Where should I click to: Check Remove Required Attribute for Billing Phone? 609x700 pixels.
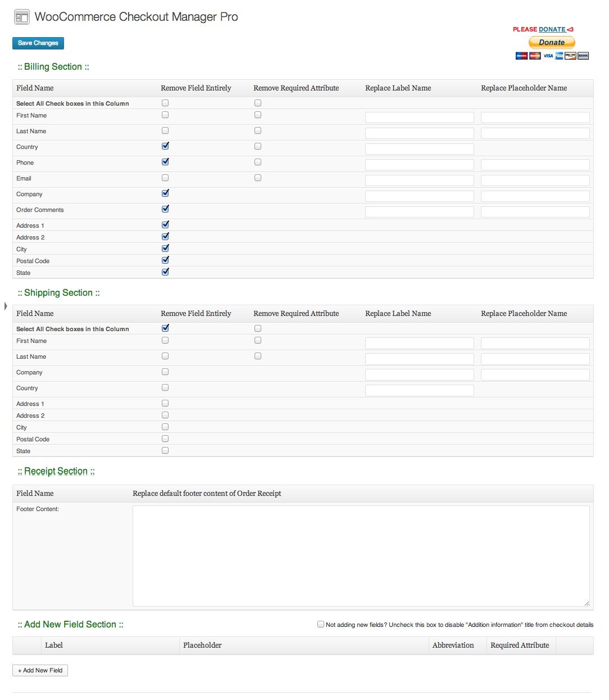click(x=258, y=162)
